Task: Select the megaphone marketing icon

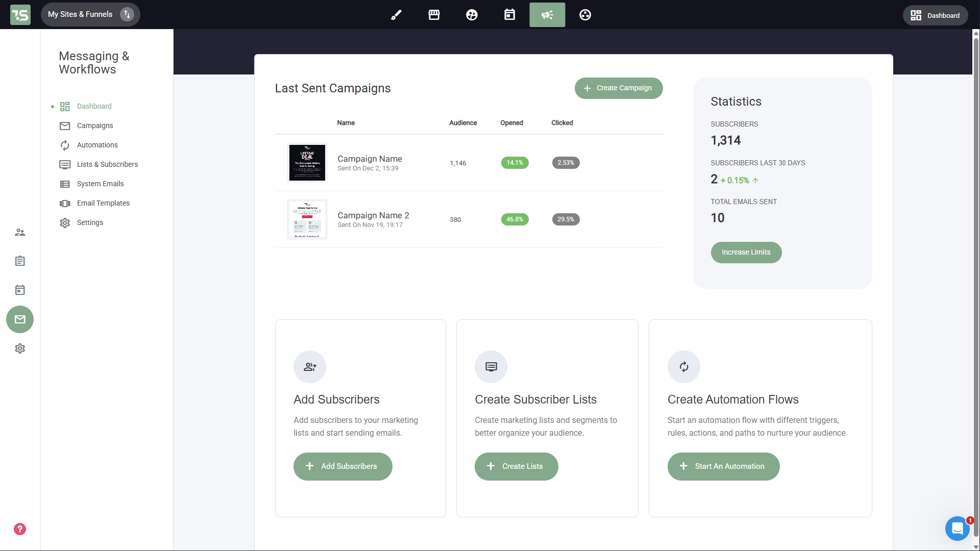Action: (x=547, y=15)
